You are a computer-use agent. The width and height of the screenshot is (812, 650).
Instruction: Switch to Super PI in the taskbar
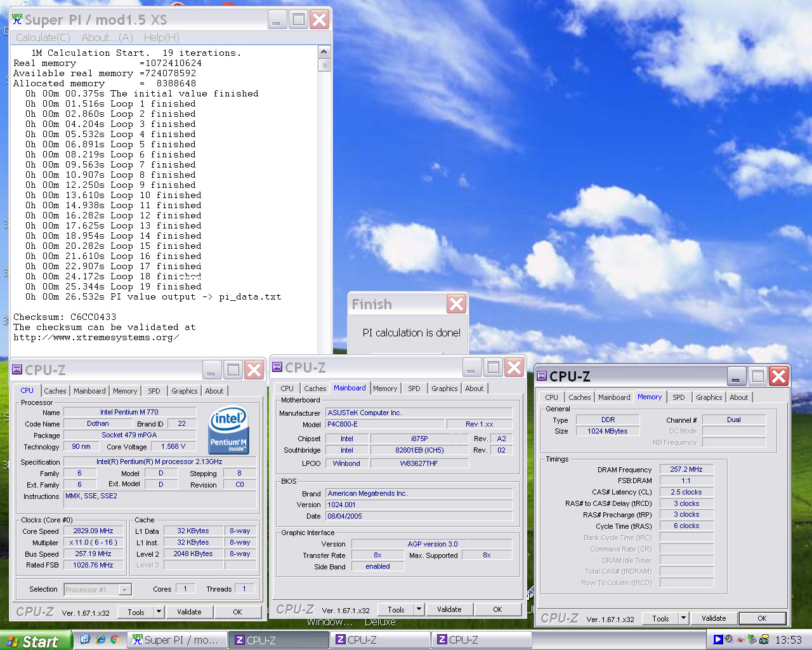click(x=177, y=640)
